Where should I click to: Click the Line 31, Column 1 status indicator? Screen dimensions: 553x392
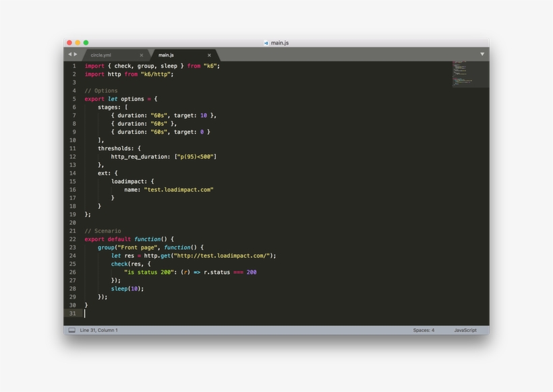[100, 330]
